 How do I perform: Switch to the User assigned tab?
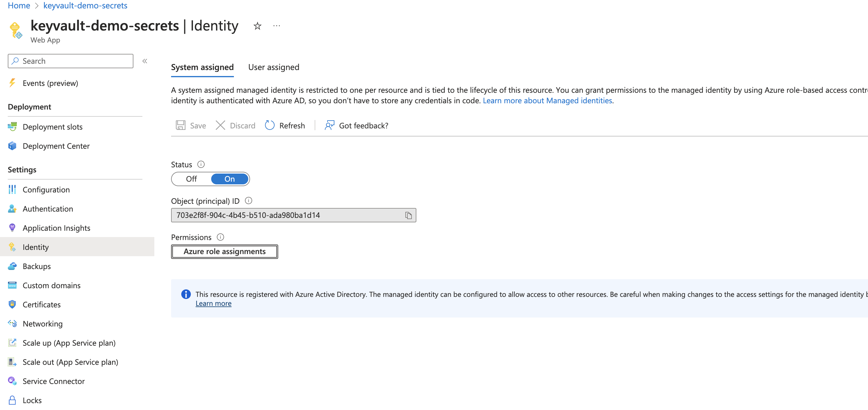pyautogui.click(x=274, y=67)
